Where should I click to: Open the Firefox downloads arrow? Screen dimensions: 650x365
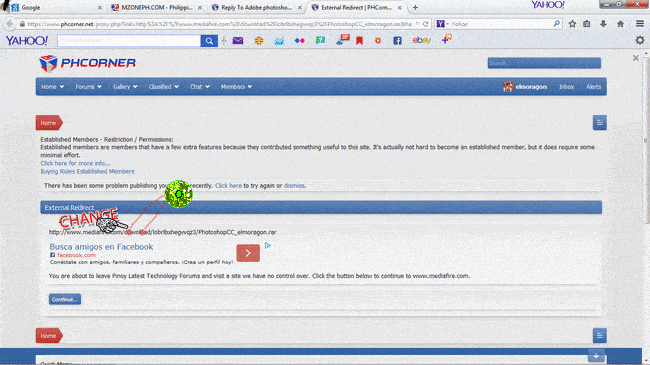603,24
